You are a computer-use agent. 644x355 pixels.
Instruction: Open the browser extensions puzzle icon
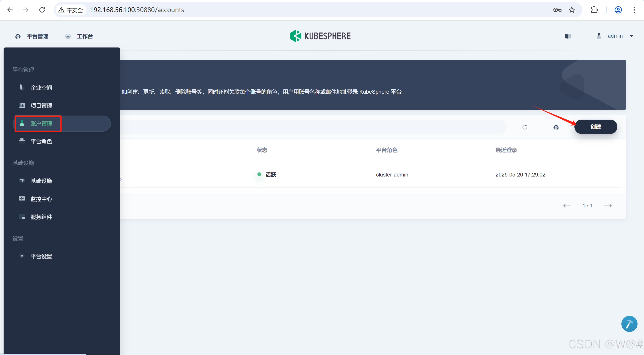(594, 10)
